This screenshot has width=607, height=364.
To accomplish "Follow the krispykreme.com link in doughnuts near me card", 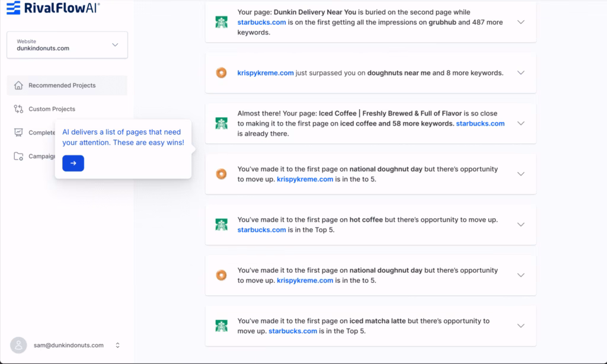I will (x=266, y=73).
